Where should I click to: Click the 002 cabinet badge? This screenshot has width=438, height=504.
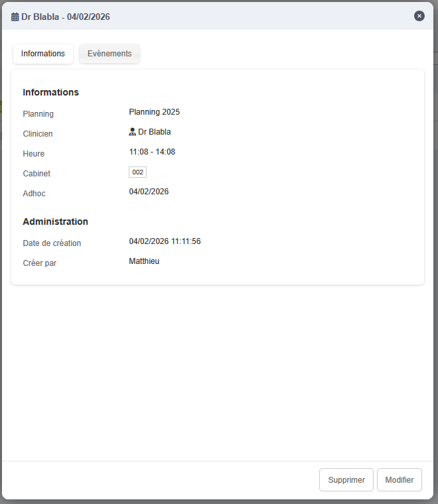tap(137, 172)
